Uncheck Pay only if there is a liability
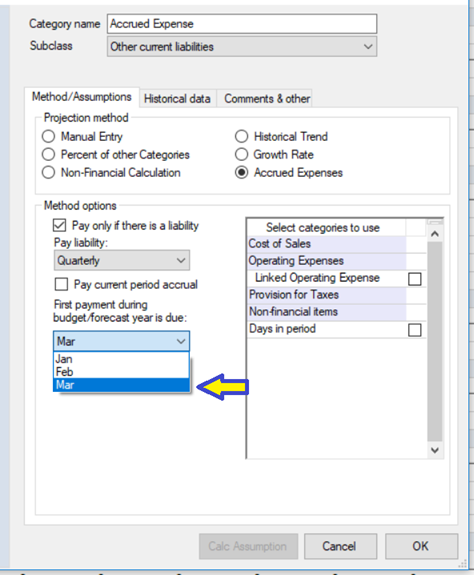The image size is (474, 575). pos(59,225)
